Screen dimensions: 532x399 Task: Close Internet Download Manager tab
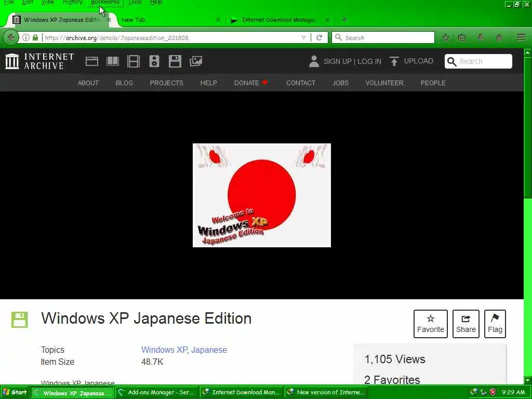(327, 20)
